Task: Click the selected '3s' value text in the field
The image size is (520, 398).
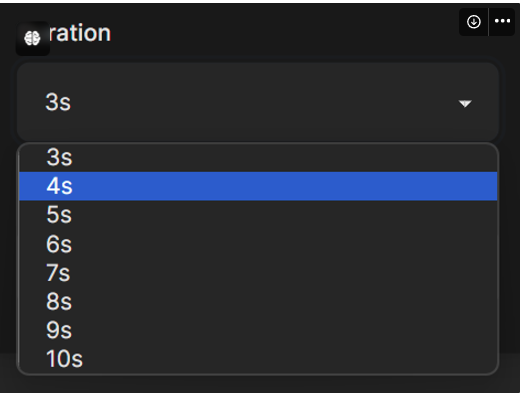Action: click(58, 102)
